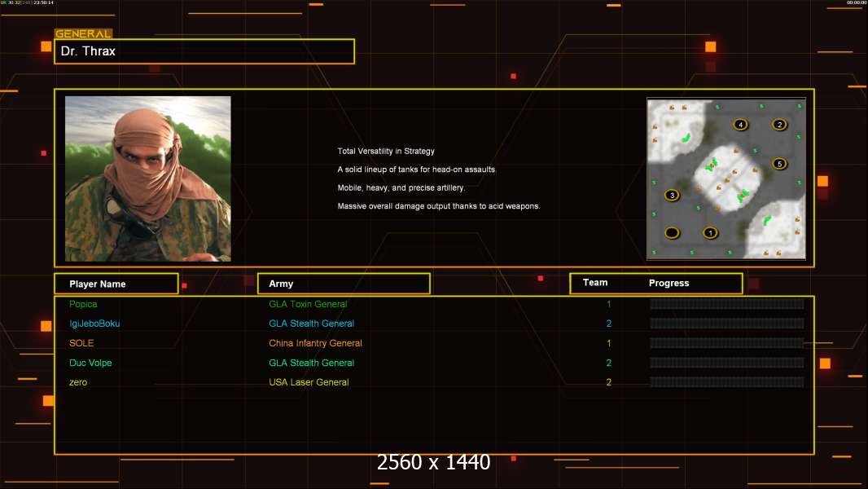Click the solid lineup of tanks description
This screenshot has width=868, height=489.
tap(417, 170)
